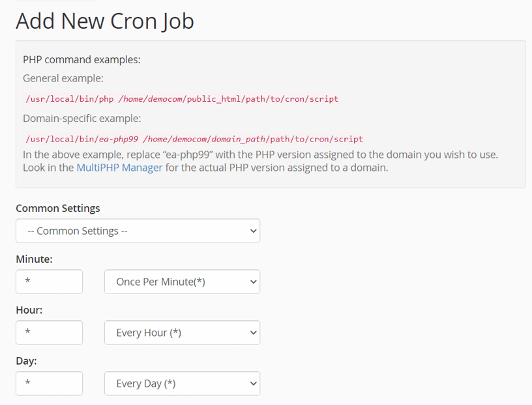The image size is (532, 405).
Task: Click inside the Hour input field
Action: [x=49, y=333]
